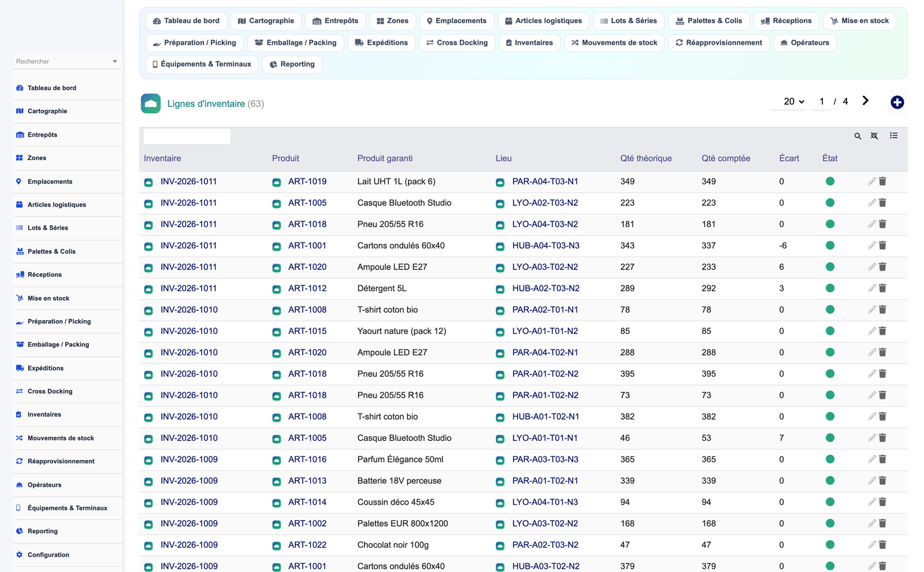This screenshot has height=572, width=924.
Task: Open location link HUB-A02-T03-N2
Action: (x=546, y=289)
